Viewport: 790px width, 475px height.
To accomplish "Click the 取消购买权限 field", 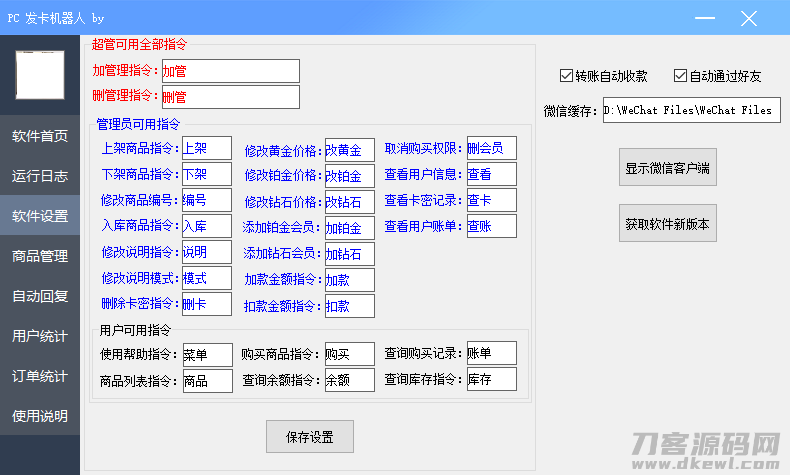I will (x=492, y=148).
